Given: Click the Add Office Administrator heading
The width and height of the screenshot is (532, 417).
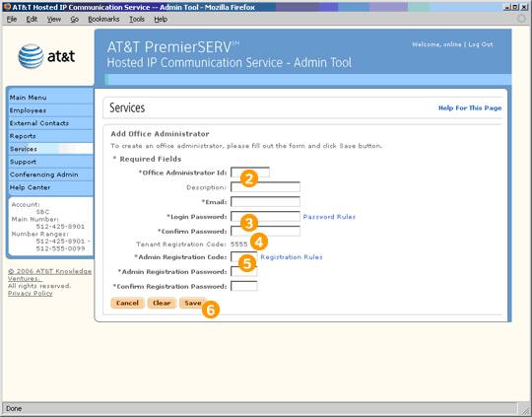Looking at the screenshot, I should [x=160, y=134].
